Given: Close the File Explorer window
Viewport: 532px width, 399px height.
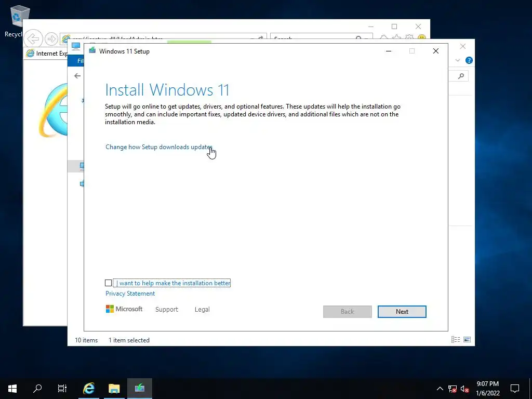Looking at the screenshot, I should tap(463, 46).
